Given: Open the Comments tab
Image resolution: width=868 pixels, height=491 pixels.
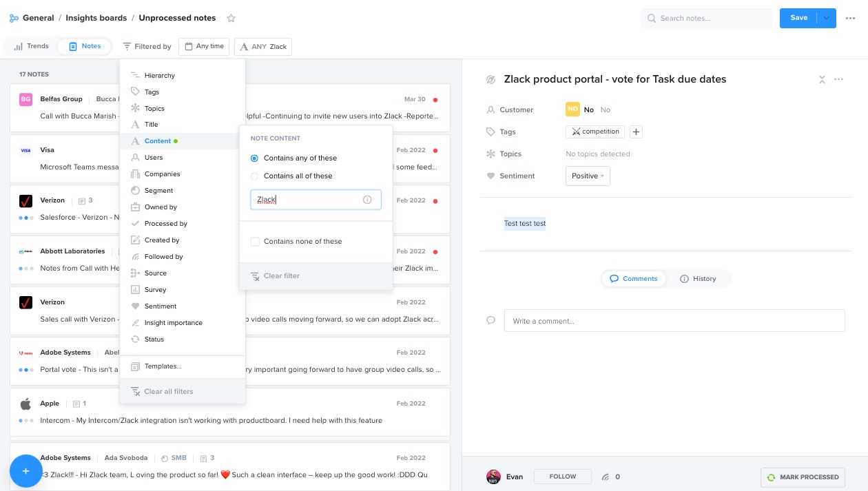Looking at the screenshot, I should (634, 278).
